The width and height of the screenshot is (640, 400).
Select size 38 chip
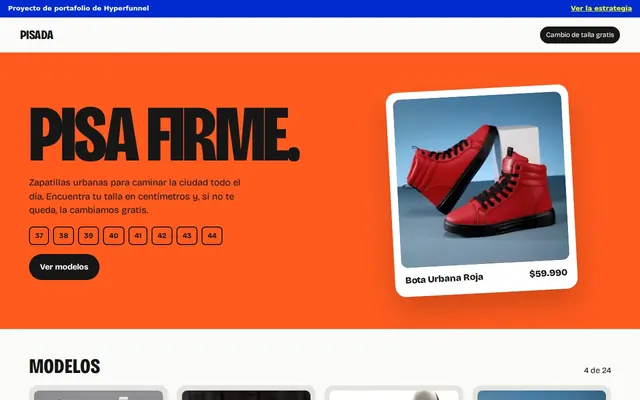pyautogui.click(x=64, y=236)
